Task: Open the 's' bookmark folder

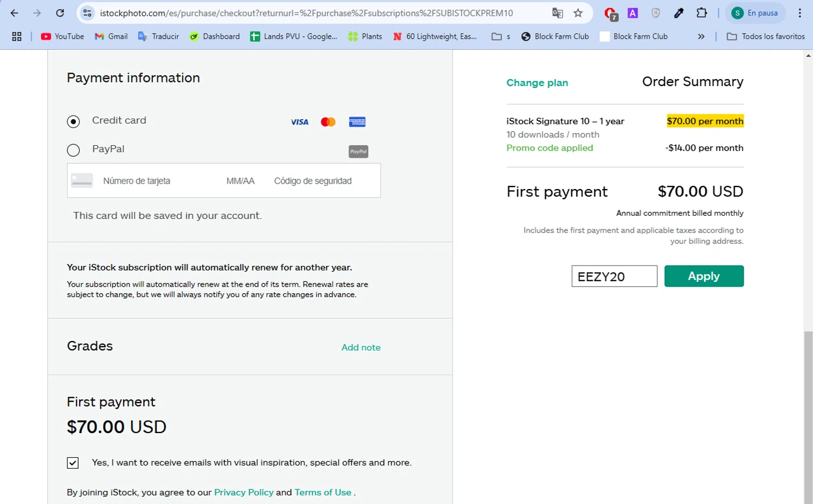Action: click(501, 36)
